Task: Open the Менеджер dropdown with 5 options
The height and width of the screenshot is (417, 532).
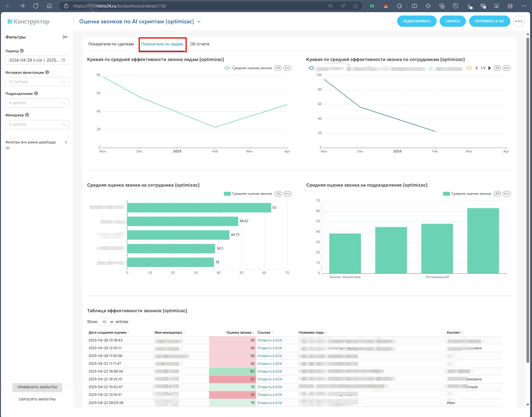Action: coord(37,124)
